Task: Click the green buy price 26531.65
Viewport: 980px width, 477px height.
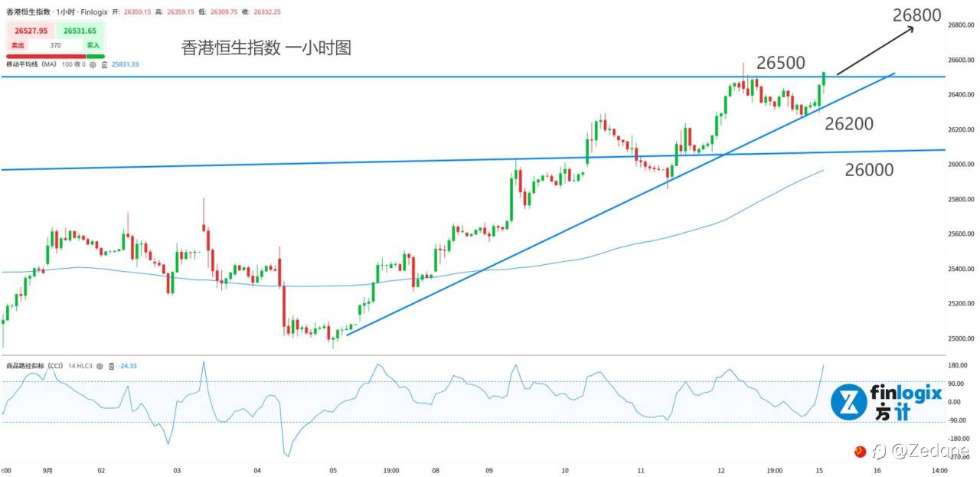Action: tap(80, 31)
